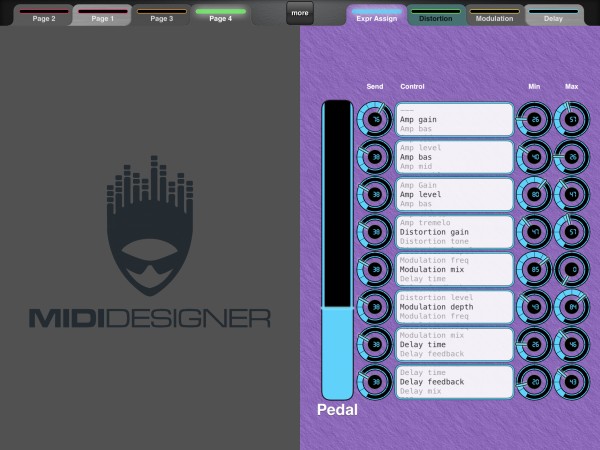Screen dimensions: 600x450
Task: Open the Distortion gain control picker
Action: coord(455,232)
